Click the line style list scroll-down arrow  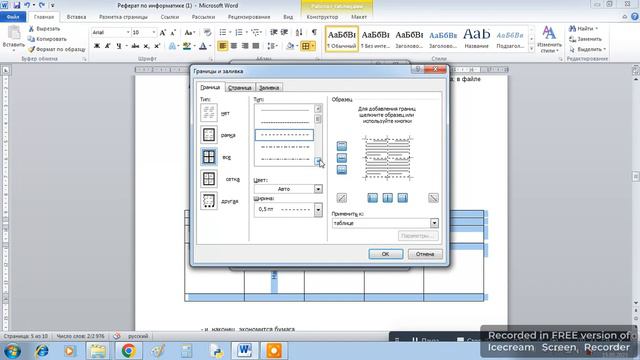point(318,162)
